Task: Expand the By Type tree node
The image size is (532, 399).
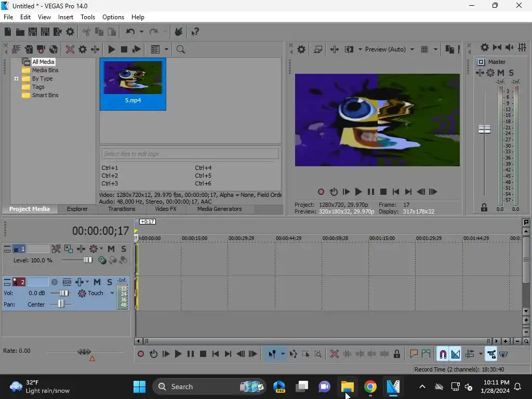Action: tap(16, 79)
